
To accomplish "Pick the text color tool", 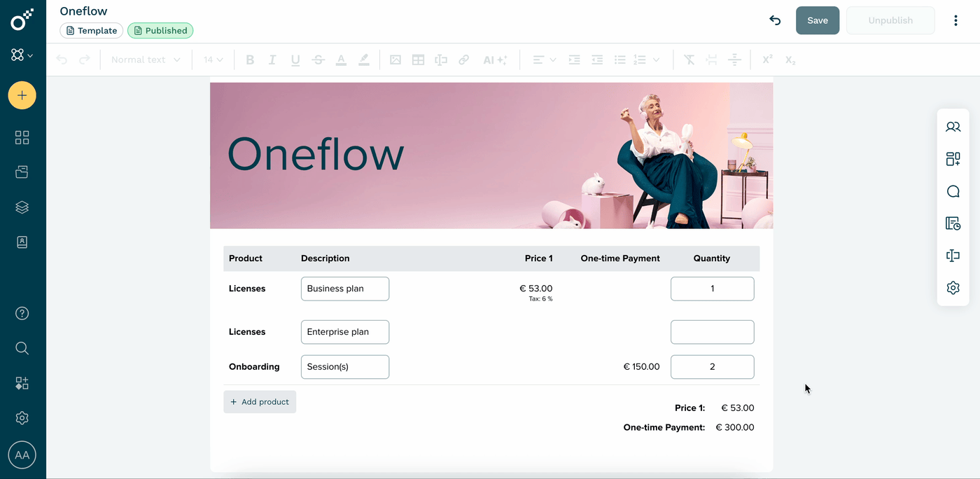I will [341, 60].
